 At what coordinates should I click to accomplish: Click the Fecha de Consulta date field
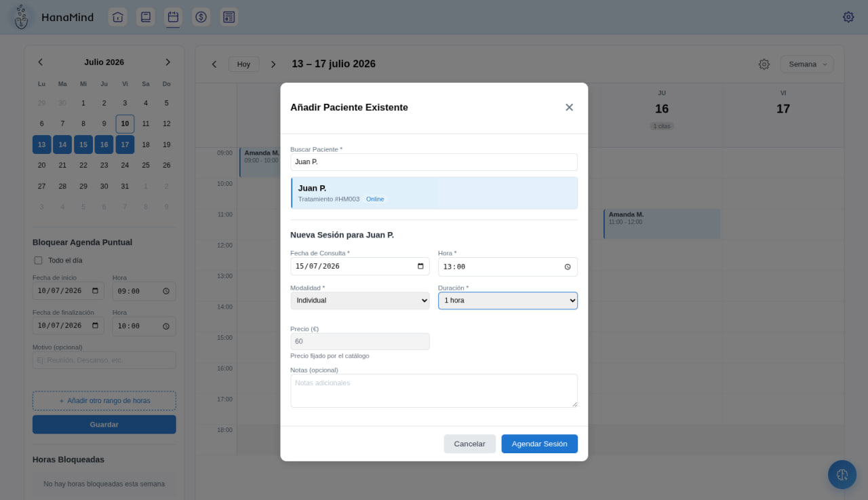click(x=360, y=266)
